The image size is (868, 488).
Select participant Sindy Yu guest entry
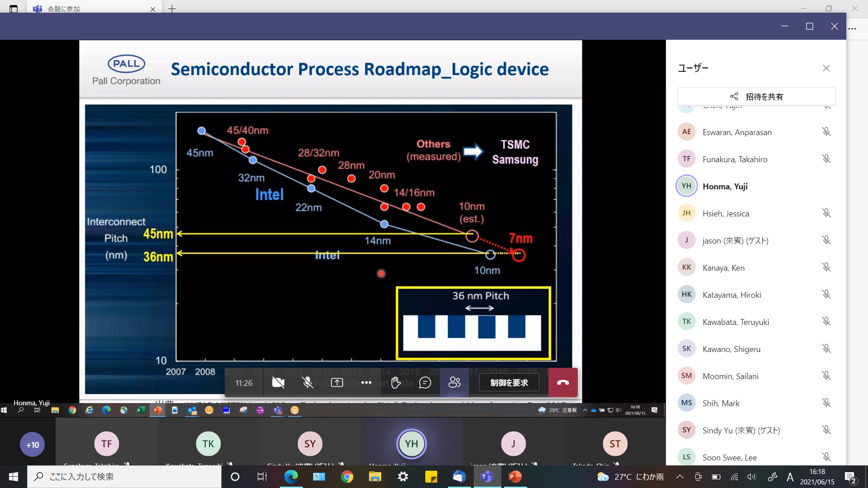point(756,430)
